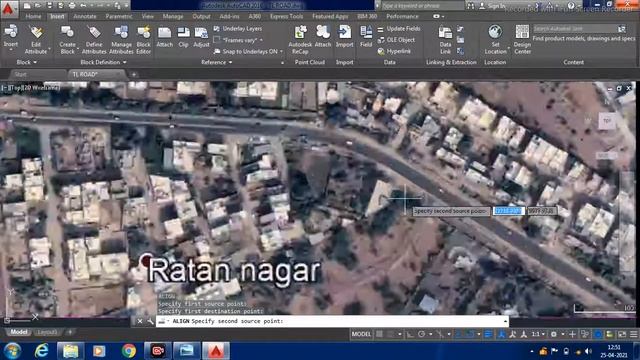Open the Parametric ribbon tab
This screenshot has height=360, width=640.
coord(119,16)
